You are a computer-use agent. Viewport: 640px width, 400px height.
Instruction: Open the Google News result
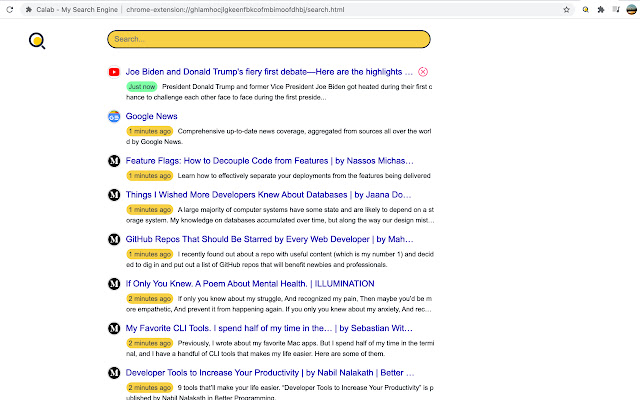(151, 116)
